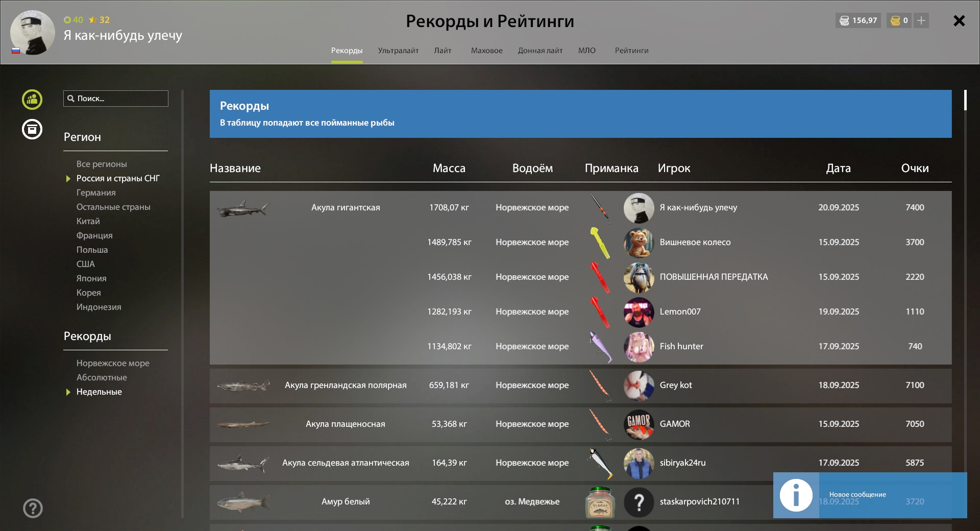Select Абсолютные records filter

coord(102,377)
